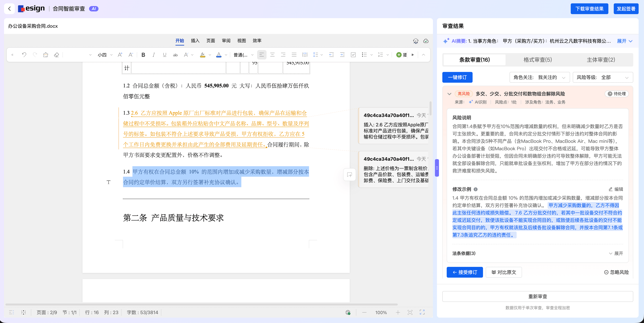Screen dimensions: 644x323
Task: Open 风险等级 dropdown
Action: click(x=603, y=77)
